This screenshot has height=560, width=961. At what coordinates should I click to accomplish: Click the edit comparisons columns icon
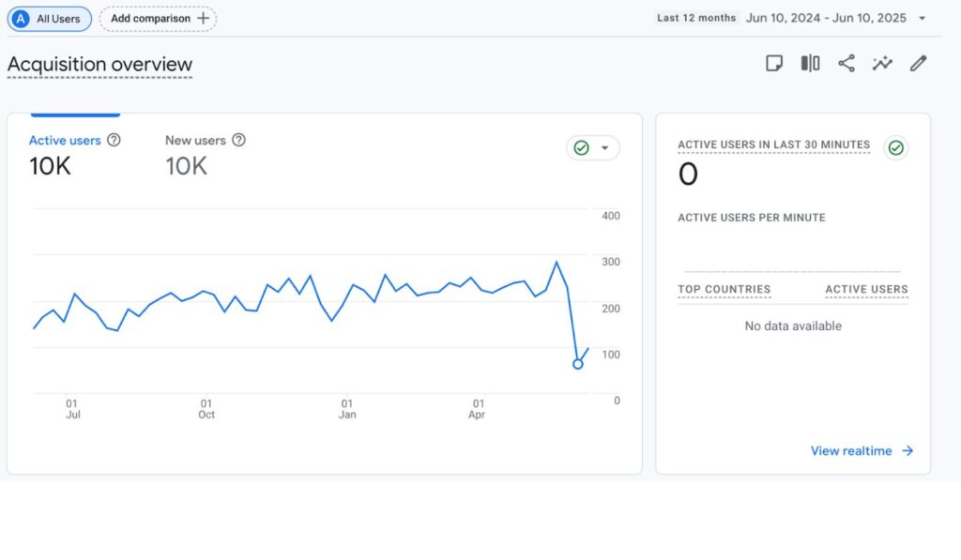pos(810,64)
